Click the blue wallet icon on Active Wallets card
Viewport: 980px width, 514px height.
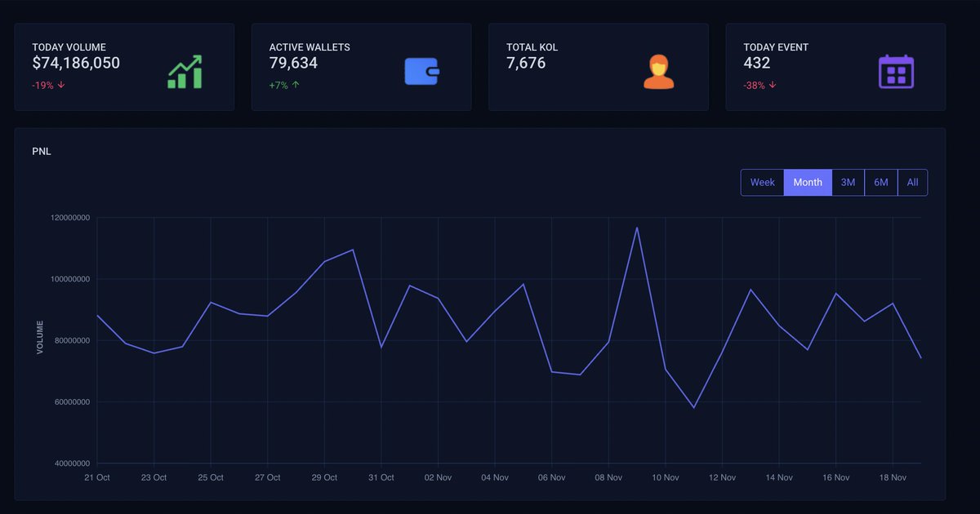[421, 71]
